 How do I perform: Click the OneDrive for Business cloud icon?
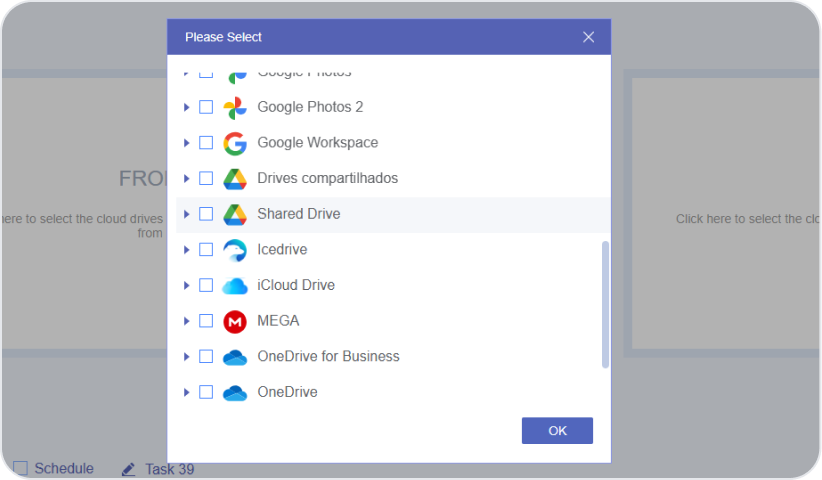point(235,357)
